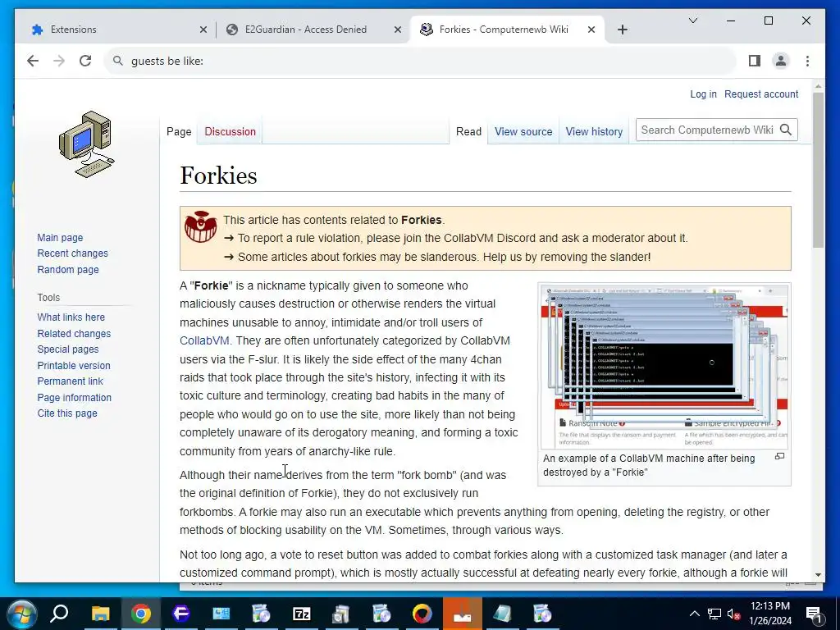Click the Permanent link
The image size is (840, 630).
click(71, 381)
